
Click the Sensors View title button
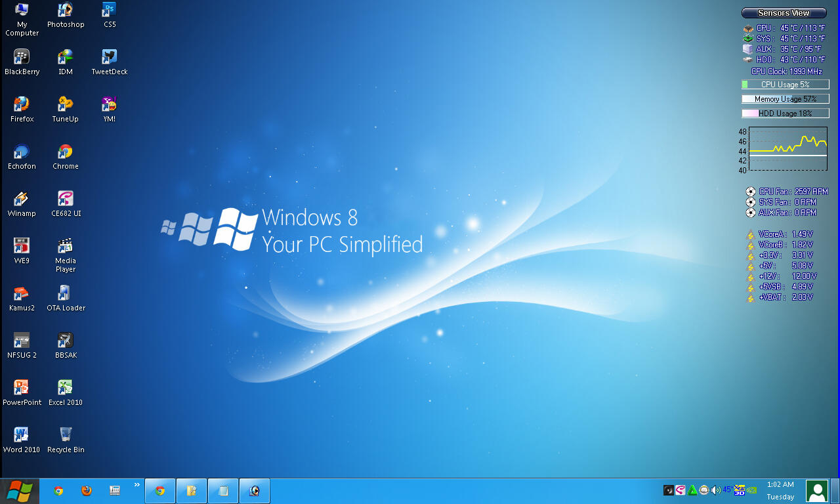(784, 13)
